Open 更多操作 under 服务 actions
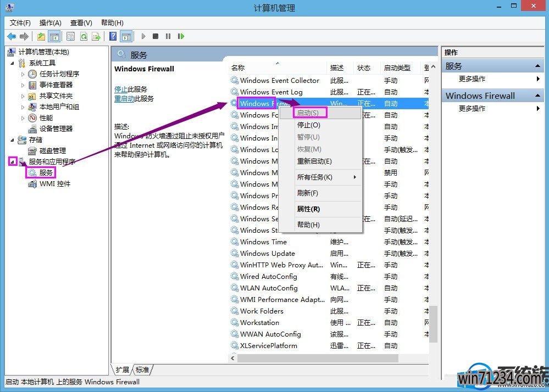 pos(472,79)
